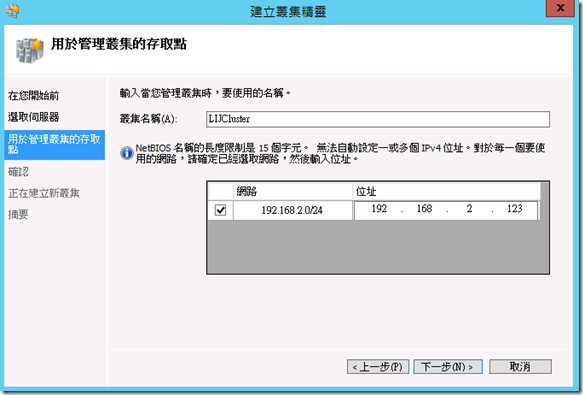Click the 位址 column header

pyautogui.click(x=447, y=192)
